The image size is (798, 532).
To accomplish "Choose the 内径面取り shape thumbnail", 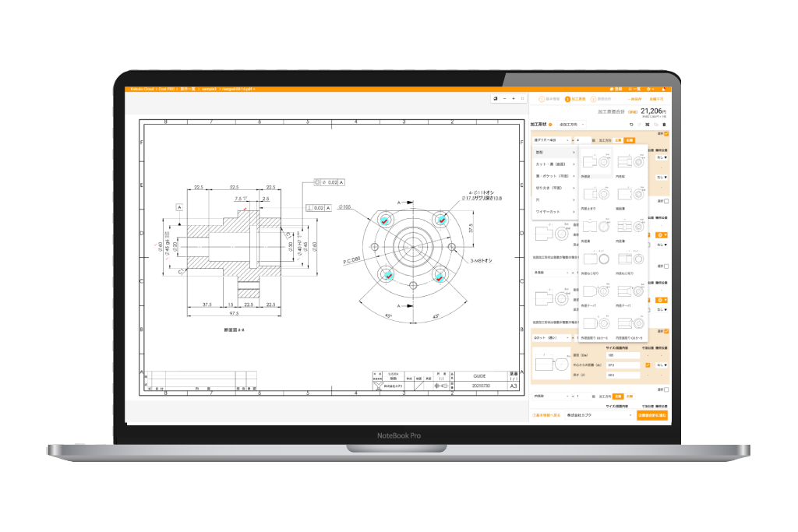I will 631,325.
